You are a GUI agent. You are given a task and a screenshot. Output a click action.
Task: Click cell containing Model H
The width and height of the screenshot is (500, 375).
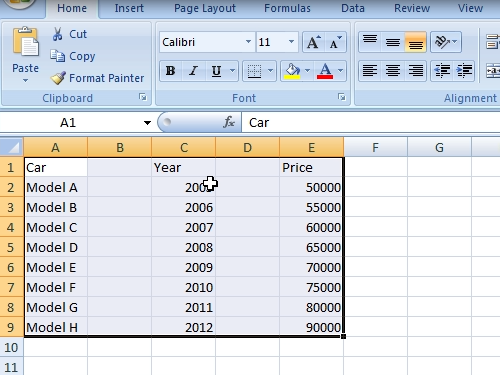[x=56, y=327]
